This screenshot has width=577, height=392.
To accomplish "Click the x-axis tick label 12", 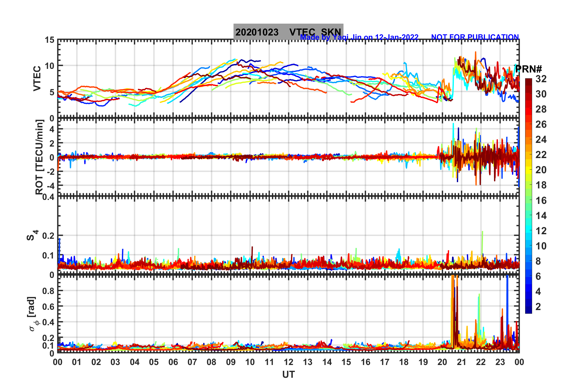I will tap(288, 362).
